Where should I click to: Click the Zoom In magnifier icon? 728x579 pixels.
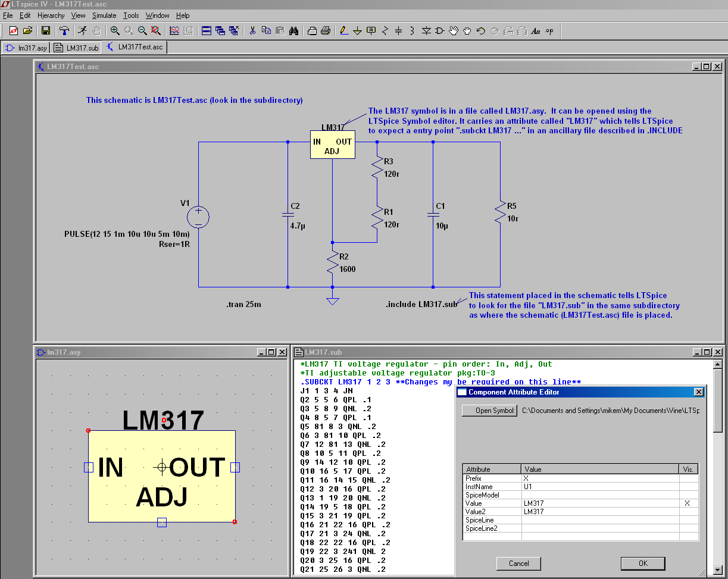coord(115,31)
